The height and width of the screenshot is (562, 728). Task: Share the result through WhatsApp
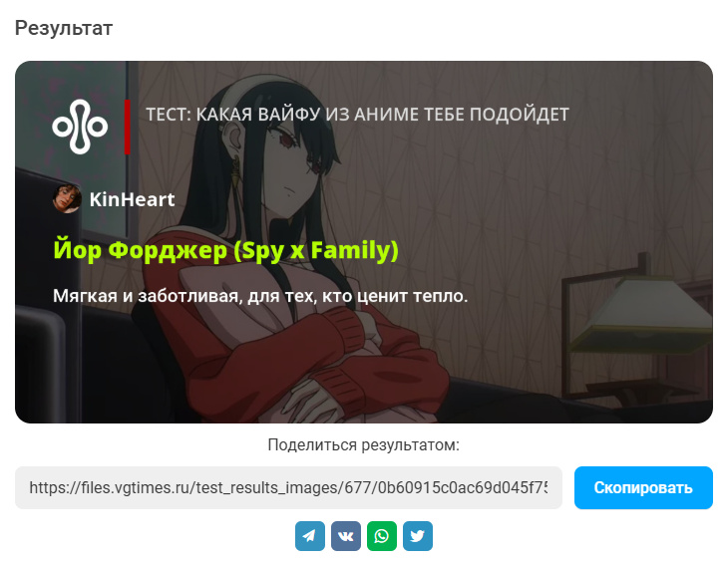tap(382, 535)
